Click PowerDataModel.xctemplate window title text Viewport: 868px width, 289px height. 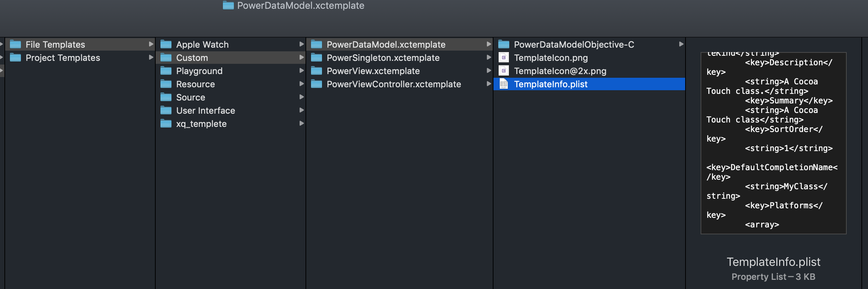click(301, 6)
